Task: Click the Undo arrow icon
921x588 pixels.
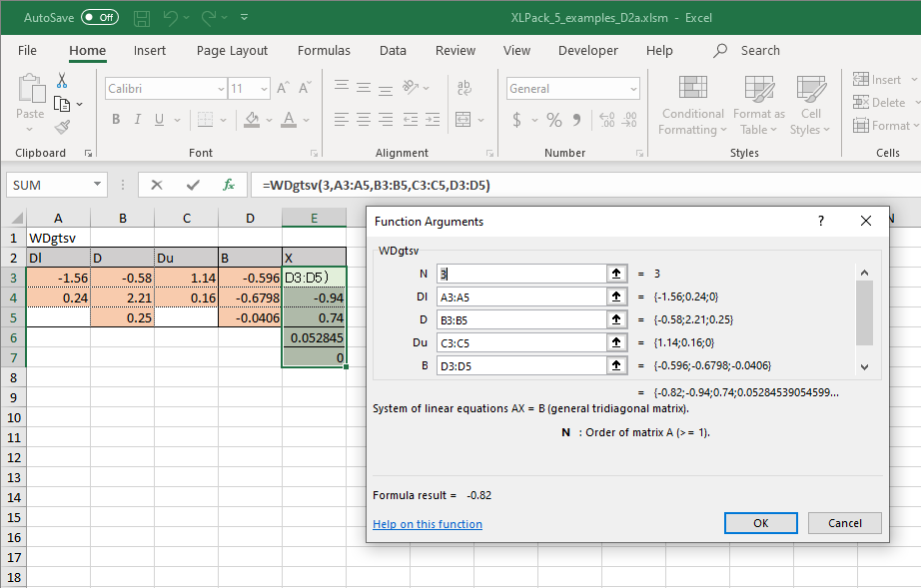Action: point(171,18)
